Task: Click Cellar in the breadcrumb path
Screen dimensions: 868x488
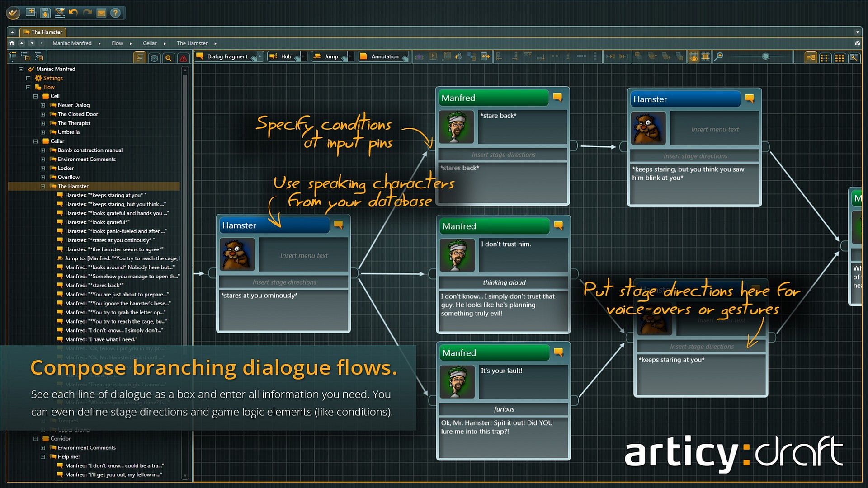Action: click(x=150, y=43)
